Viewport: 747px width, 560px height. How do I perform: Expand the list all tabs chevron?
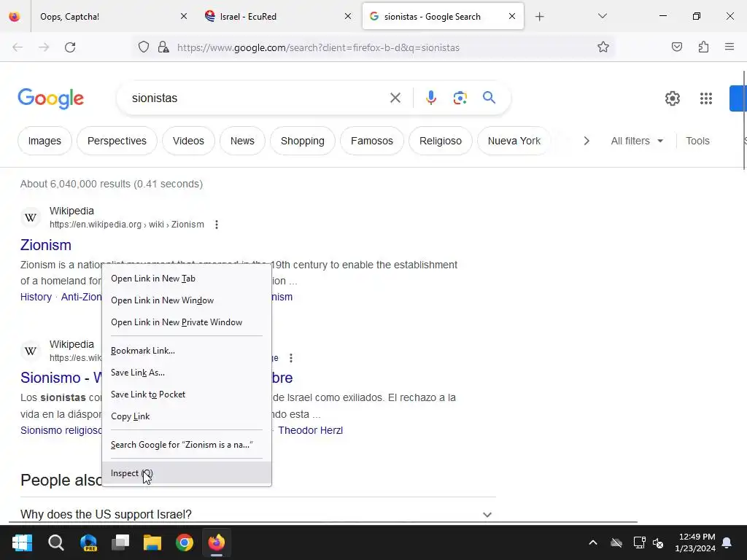click(602, 16)
